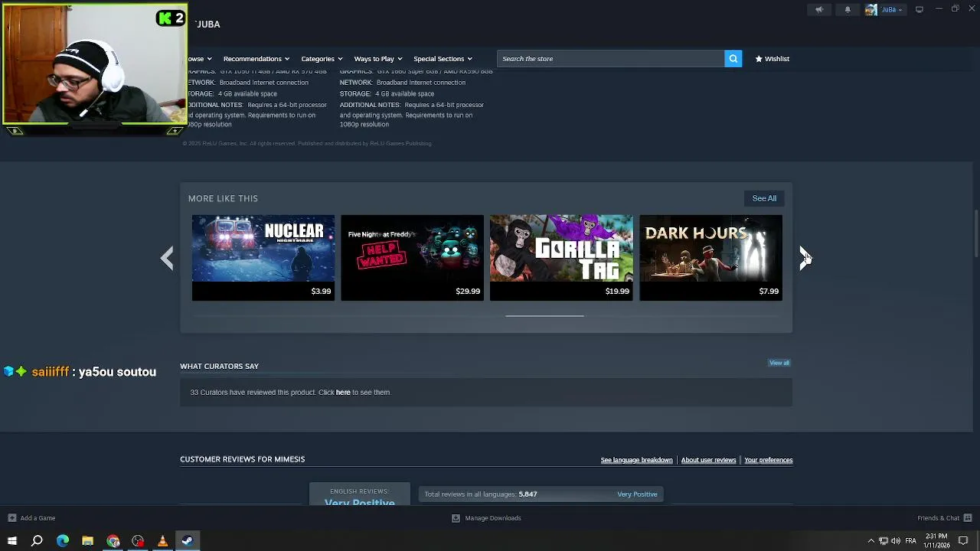The image size is (980, 551).
Task: Open File Explorer from taskbar
Action: (x=87, y=541)
